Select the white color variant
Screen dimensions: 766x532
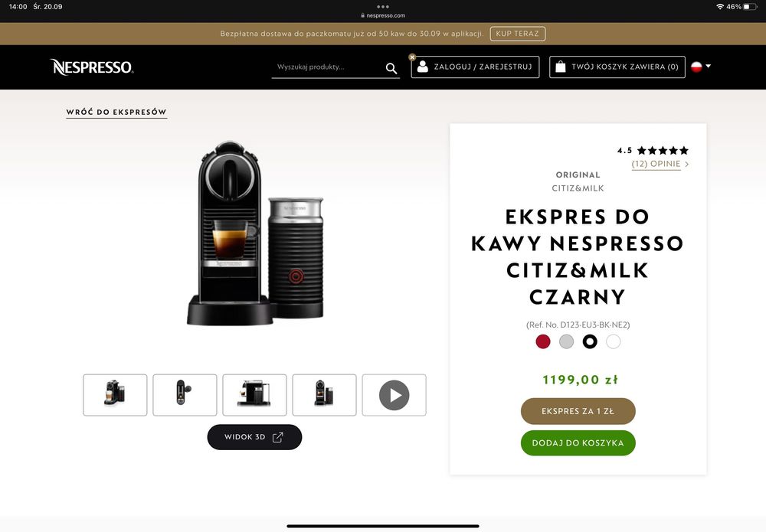(x=613, y=341)
